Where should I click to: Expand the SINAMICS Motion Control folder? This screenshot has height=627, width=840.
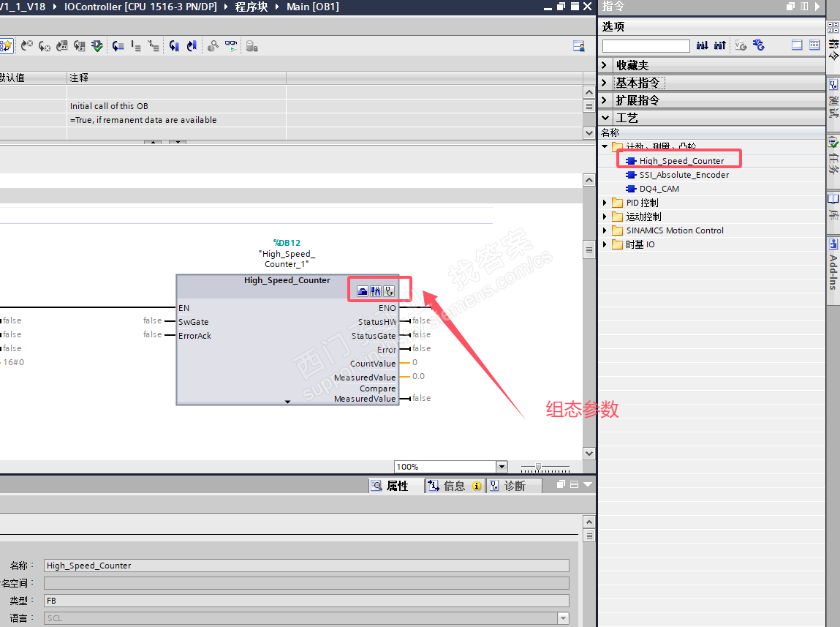click(605, 230)
